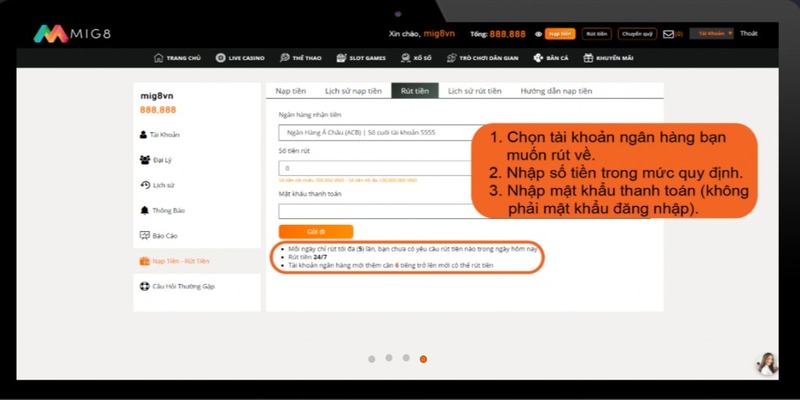
Task: Switch to the Nạp tiền tab
Action: pos(291,91)
